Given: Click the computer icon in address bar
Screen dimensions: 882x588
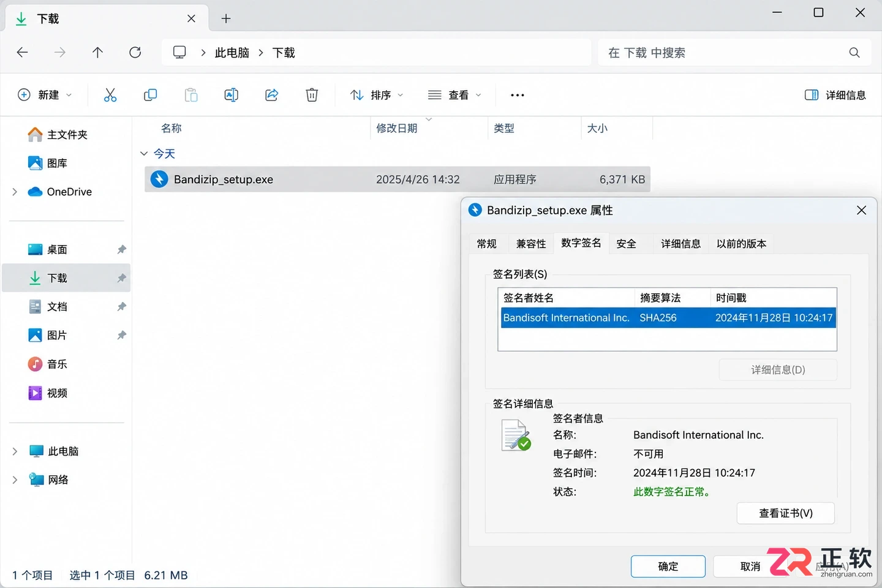Looking at the screenshot, I should point(179,52).
